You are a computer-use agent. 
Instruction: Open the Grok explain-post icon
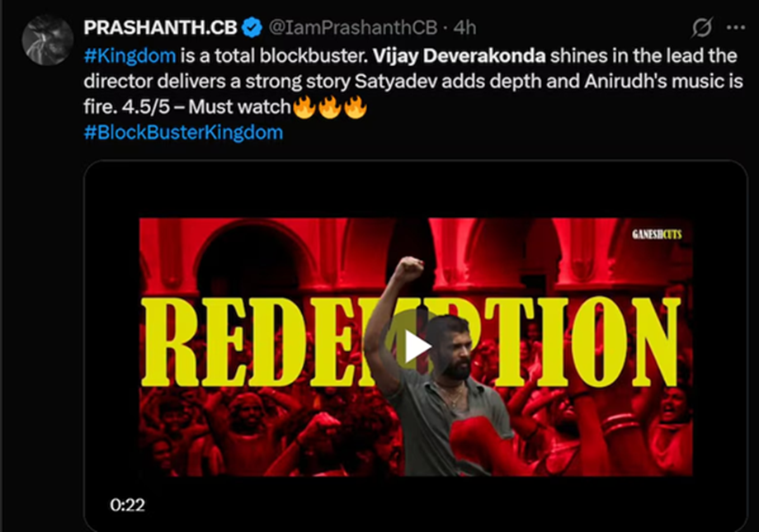(701, 27)
